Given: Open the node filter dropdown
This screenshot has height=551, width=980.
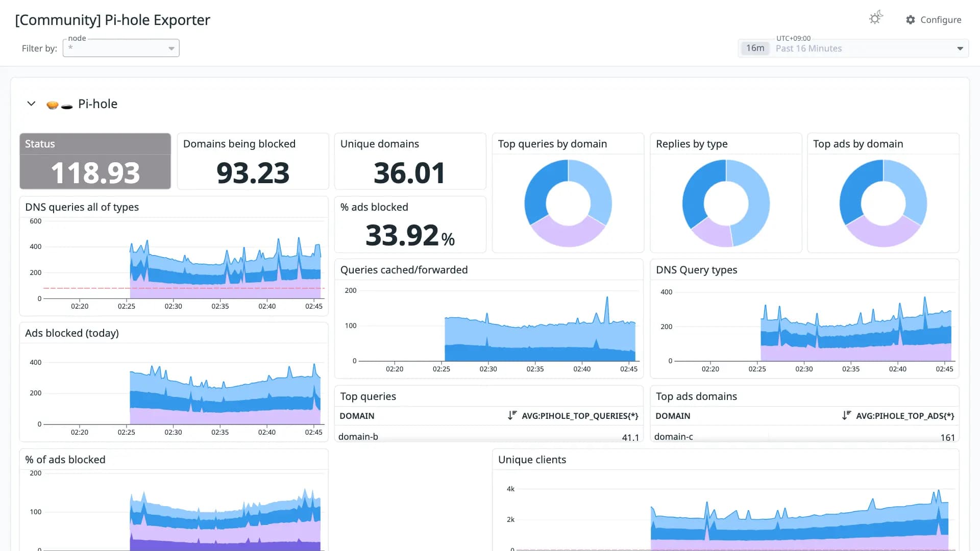Looking at the screenshot, I should [x=121, y=48].
